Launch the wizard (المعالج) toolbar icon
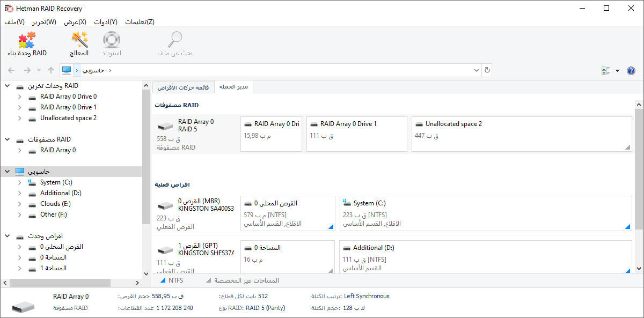644x318 pixels. click(79, 45)
